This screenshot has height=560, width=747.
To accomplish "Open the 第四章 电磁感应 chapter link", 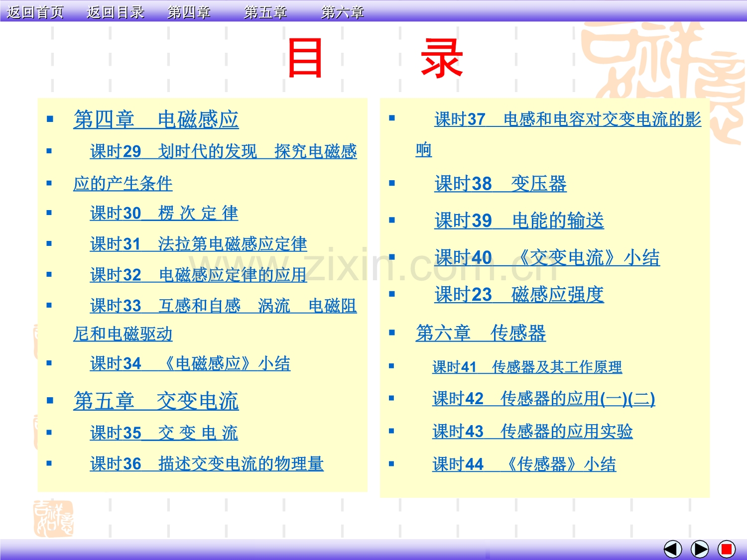I will [x=156, y=120].
